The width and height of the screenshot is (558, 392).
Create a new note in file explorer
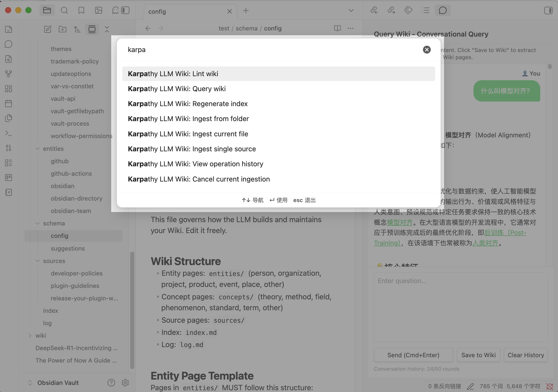tap(48, 29)
